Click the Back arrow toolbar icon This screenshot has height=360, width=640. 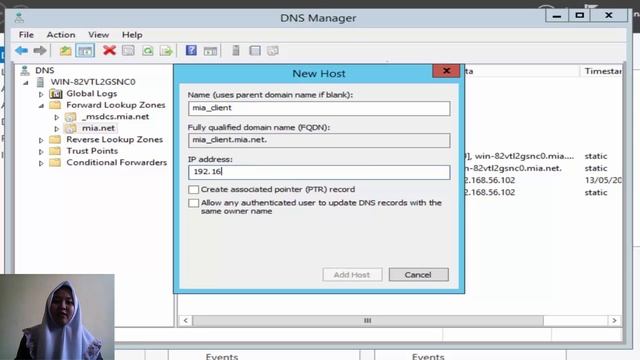point(21,51)
